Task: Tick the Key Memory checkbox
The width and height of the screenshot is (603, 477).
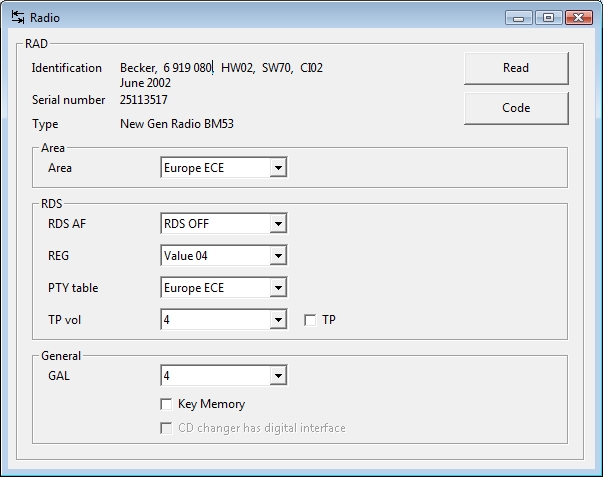Action: [x=166, y=404]
